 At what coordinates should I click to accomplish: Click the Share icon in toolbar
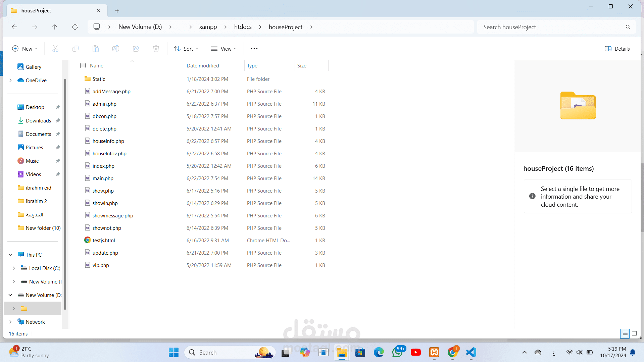pyautogui.click(x=136, y=49)
